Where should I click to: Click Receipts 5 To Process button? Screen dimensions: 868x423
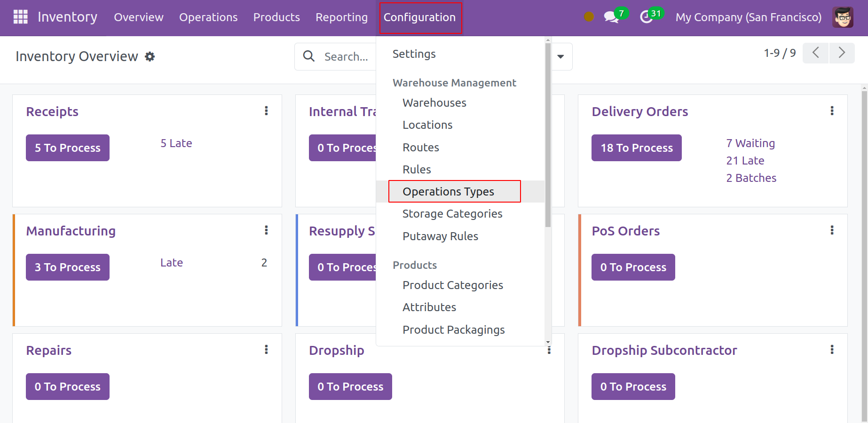[68, 148]
